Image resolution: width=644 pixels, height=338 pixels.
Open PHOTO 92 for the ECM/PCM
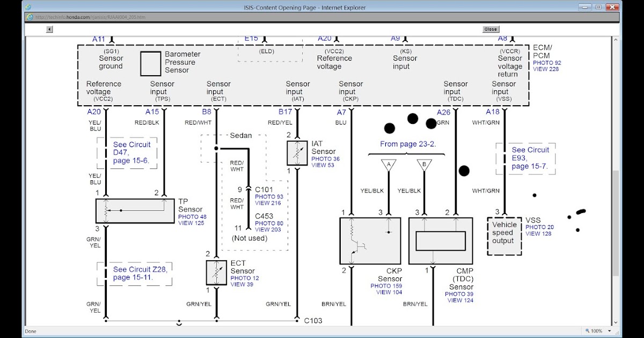coord(547,63)
